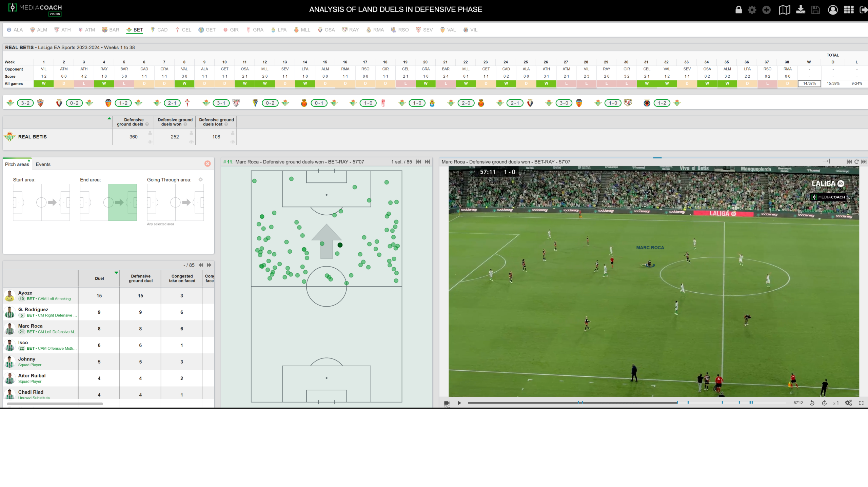Click the double blue marker on the timeline
Viewport: 868px width, 487px height.
(x=751, y=403)
